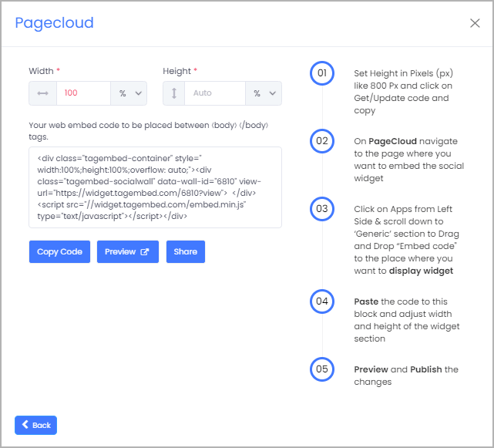Click 'On PageCloud navigate' instruction text

point(409,160)
